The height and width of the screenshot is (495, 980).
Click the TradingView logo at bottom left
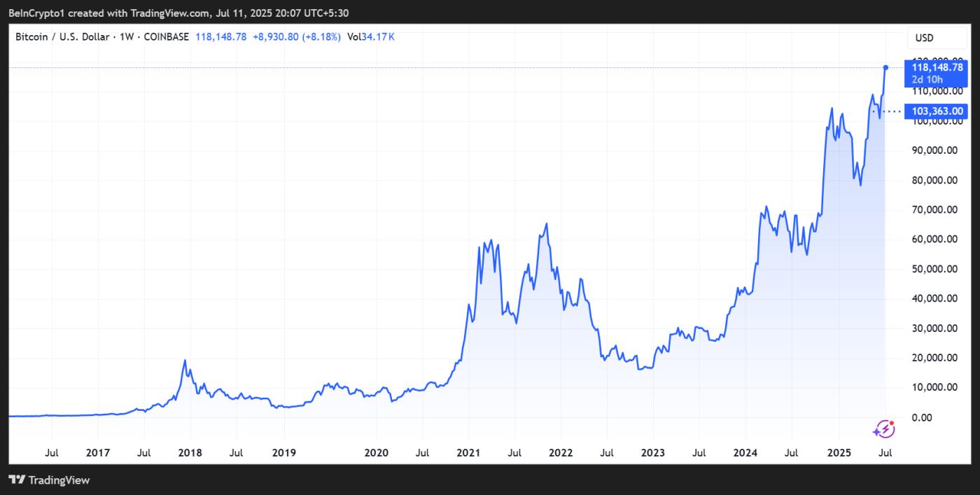(x=49, y=480)
